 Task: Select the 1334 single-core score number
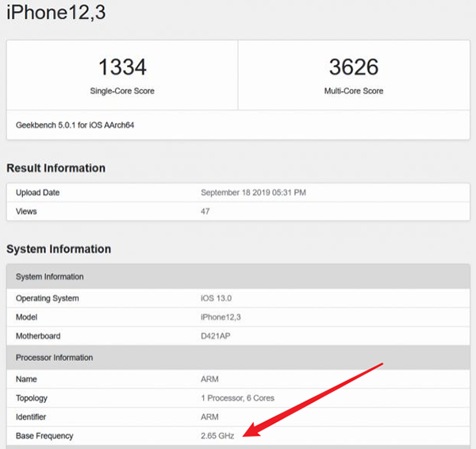(x=122, y=67)
